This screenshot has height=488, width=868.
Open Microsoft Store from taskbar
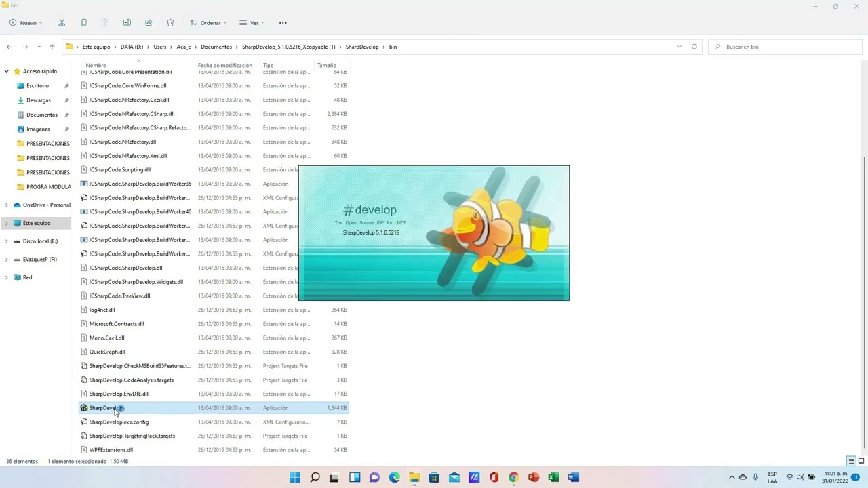click(x=434, y=477)
